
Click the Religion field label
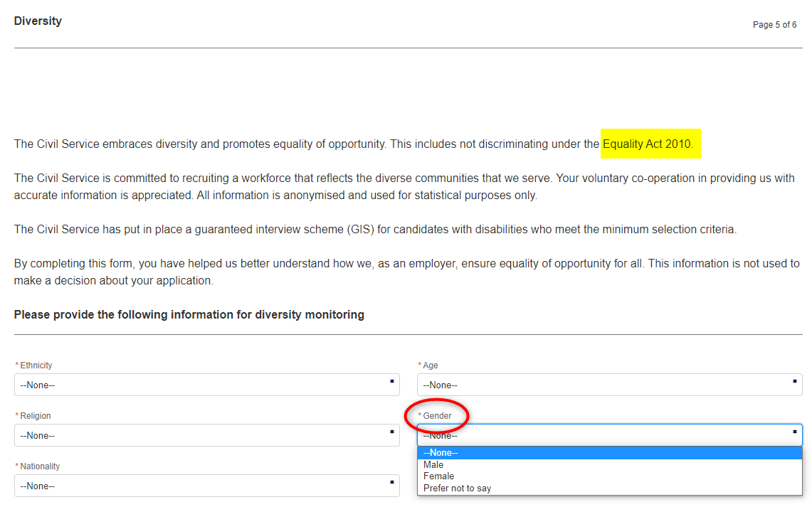35,416
